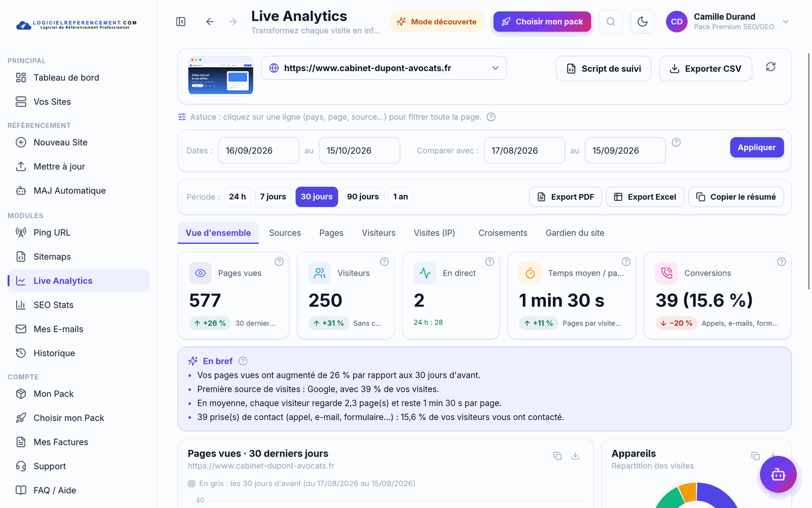Image resolution: width=812 pixels, height=508 pixels.
Task: Click help icon next to the Astuce tip
Action: (491, 117)
